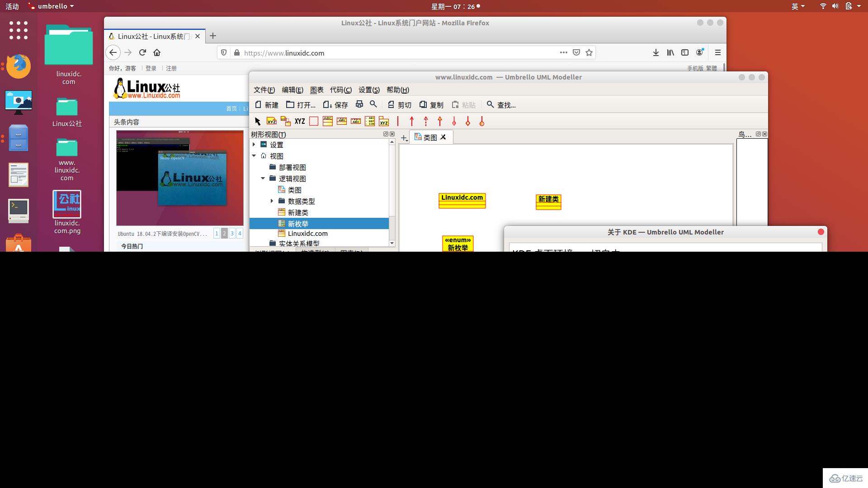Open the Firefox page actions ellipsis
The image size is (868, 488).
point(563,52)
